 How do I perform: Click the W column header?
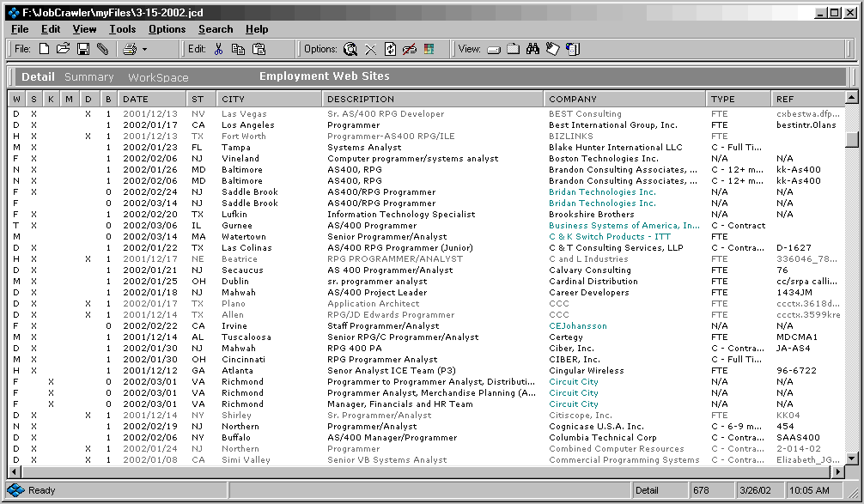pyautogui.click(x=16, y=99)
